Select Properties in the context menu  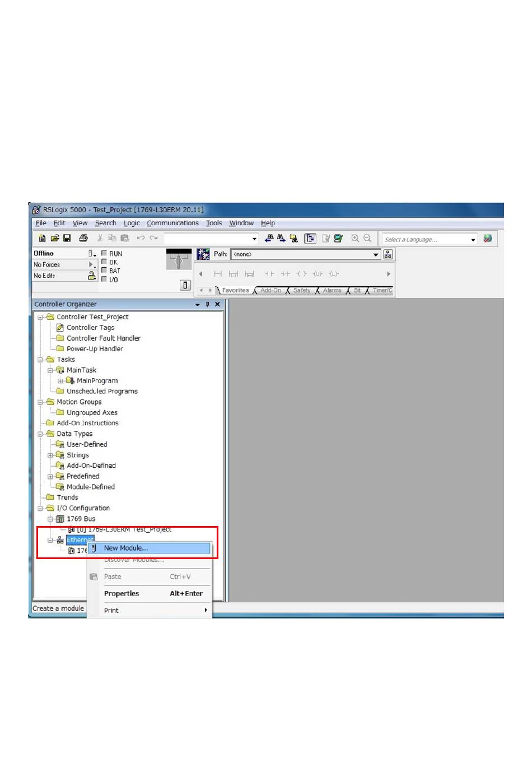(149, 594)
